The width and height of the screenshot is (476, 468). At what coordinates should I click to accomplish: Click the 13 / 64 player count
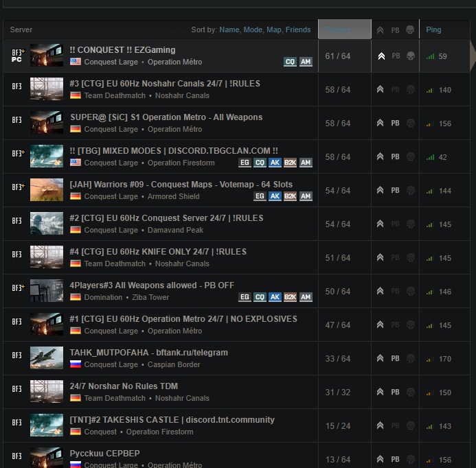338,460
